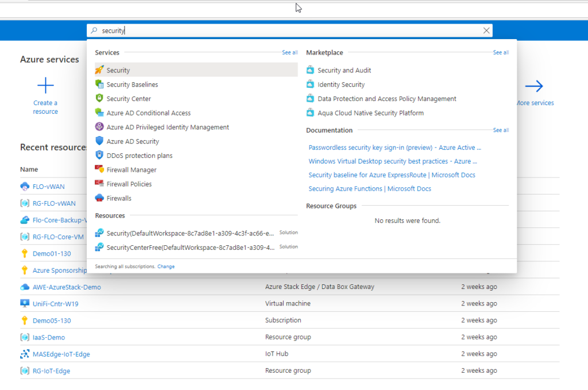
Task: Open See all for Marketplace results
Action: 501,53
